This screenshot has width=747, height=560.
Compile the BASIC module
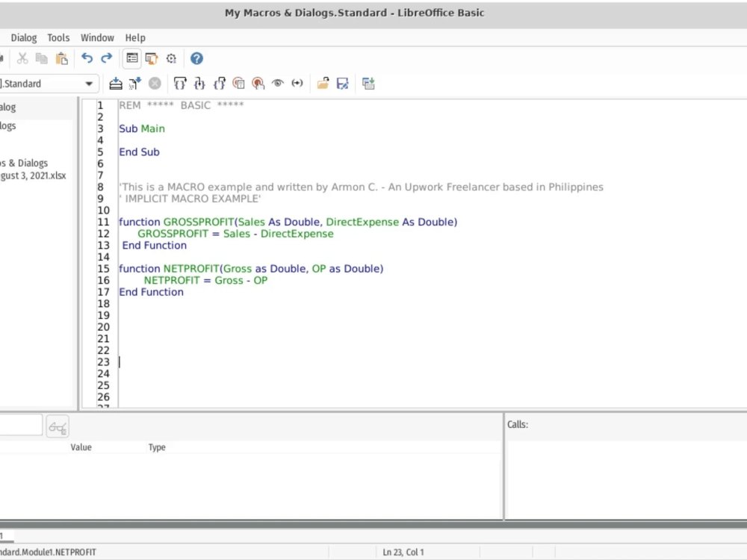pos(116,84)
